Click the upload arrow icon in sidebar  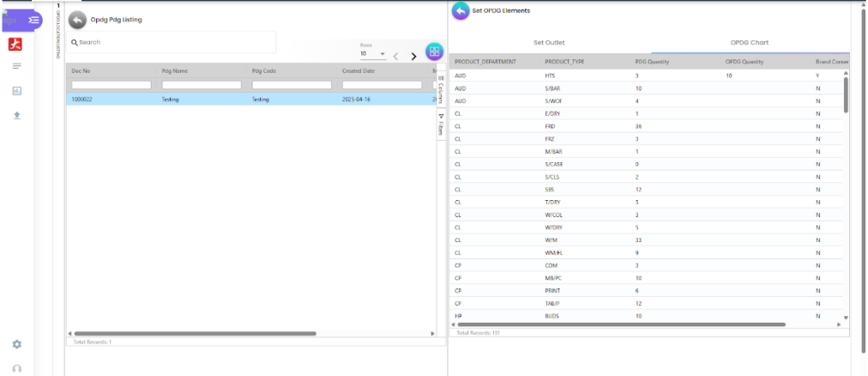click(x=16, y=115)
